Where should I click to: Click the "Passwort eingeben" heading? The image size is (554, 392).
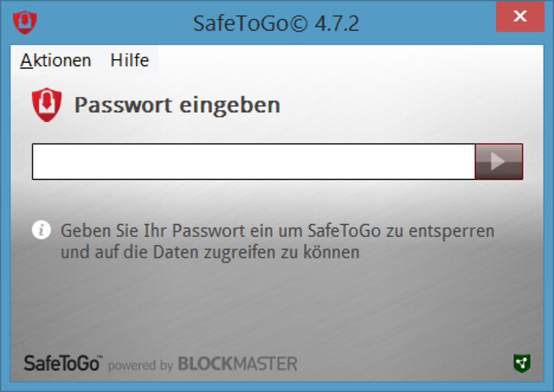(x=177, y=105)
